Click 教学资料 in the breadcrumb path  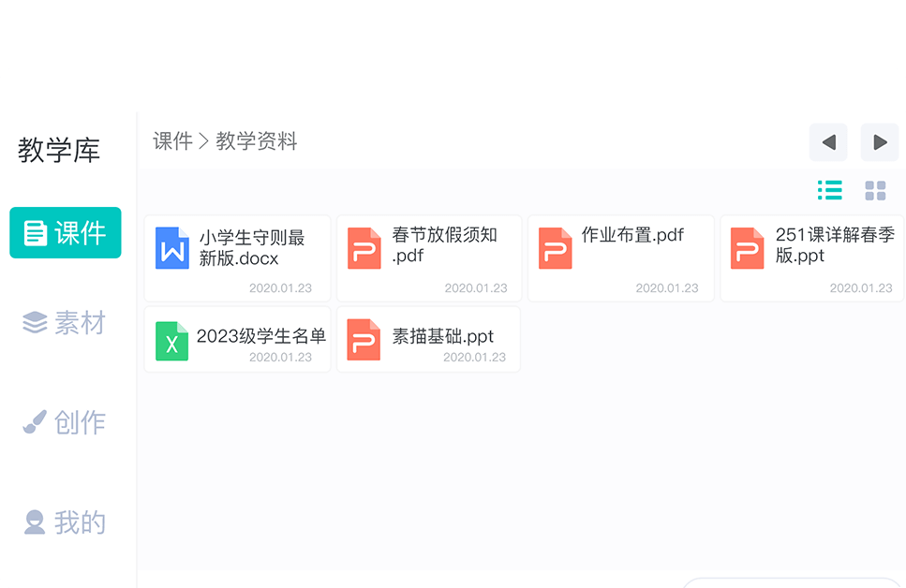point(257,141)
